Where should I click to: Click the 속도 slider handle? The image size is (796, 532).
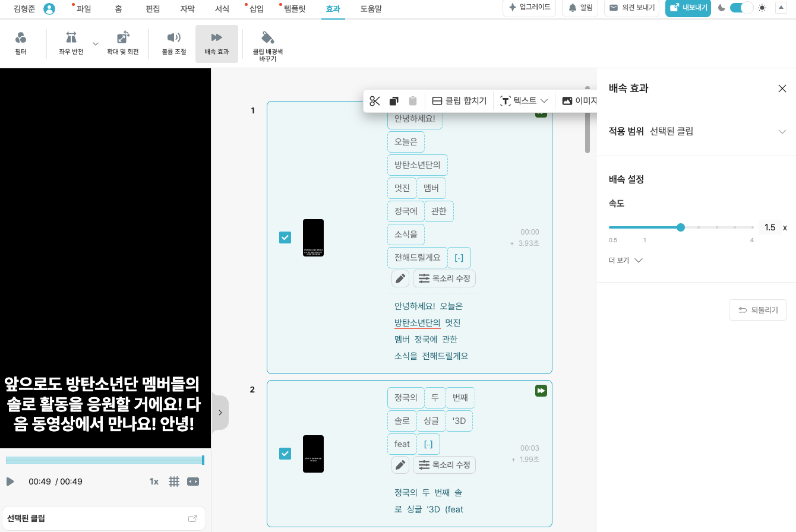tap(681, 227)
